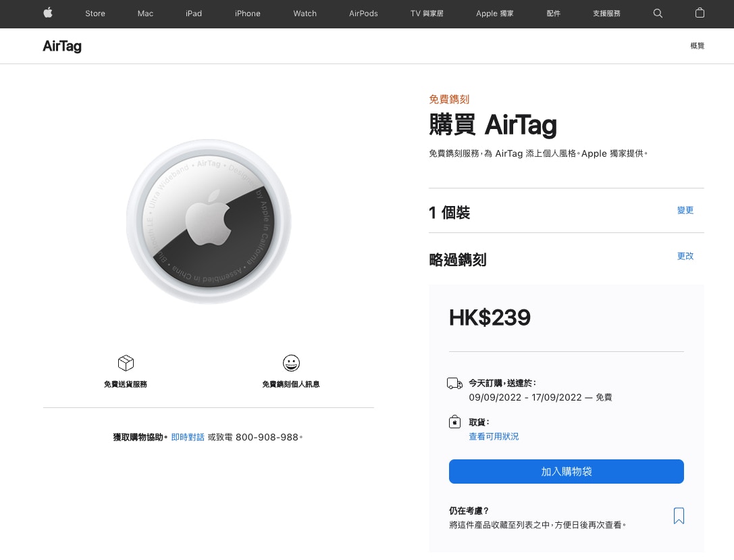This screenshot has width=734, height=560.
Task: Click the delivery date range 09/09/2022 - 17/09/2022
Action: point(525,397)
